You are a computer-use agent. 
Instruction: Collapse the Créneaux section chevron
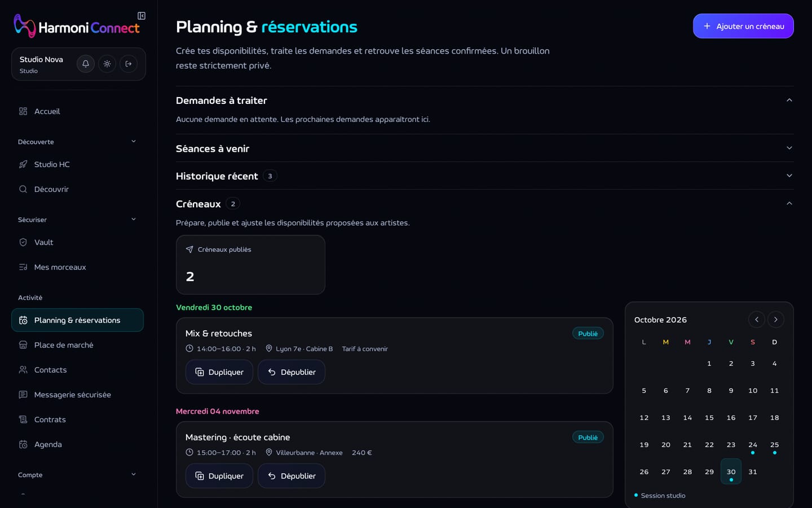789,204
